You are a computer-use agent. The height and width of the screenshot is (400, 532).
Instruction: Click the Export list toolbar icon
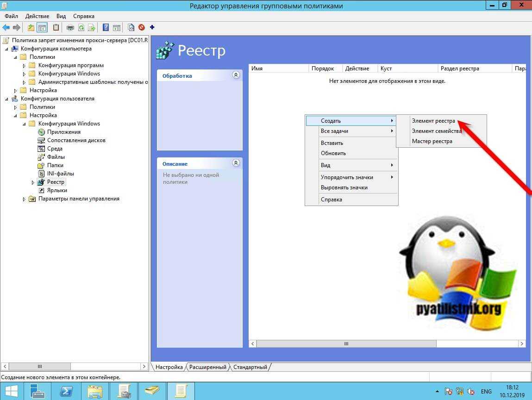pos(92,27)
